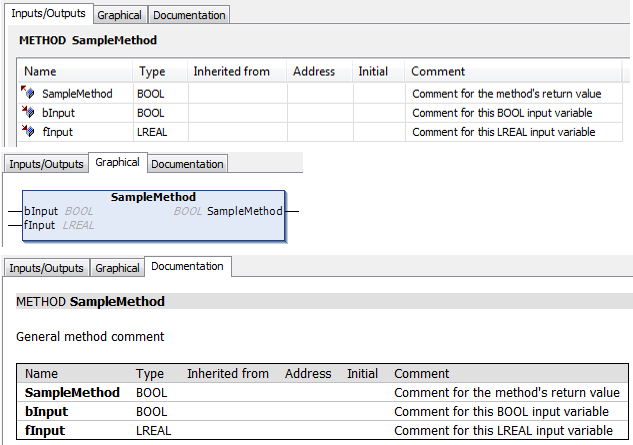Click the Comment header in Inputs/Outputs table
Image resolution: width=633 pixels, height=445 pixels.
(514, 71)
